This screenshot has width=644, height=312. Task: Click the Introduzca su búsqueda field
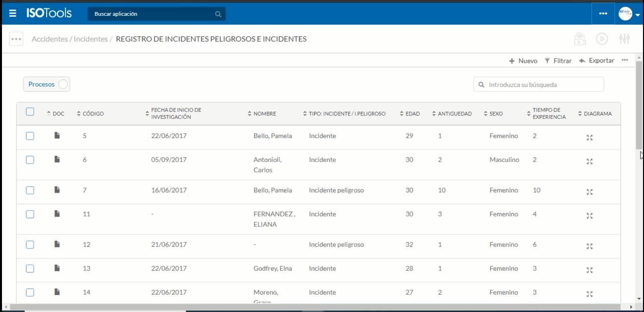(542, 85)
